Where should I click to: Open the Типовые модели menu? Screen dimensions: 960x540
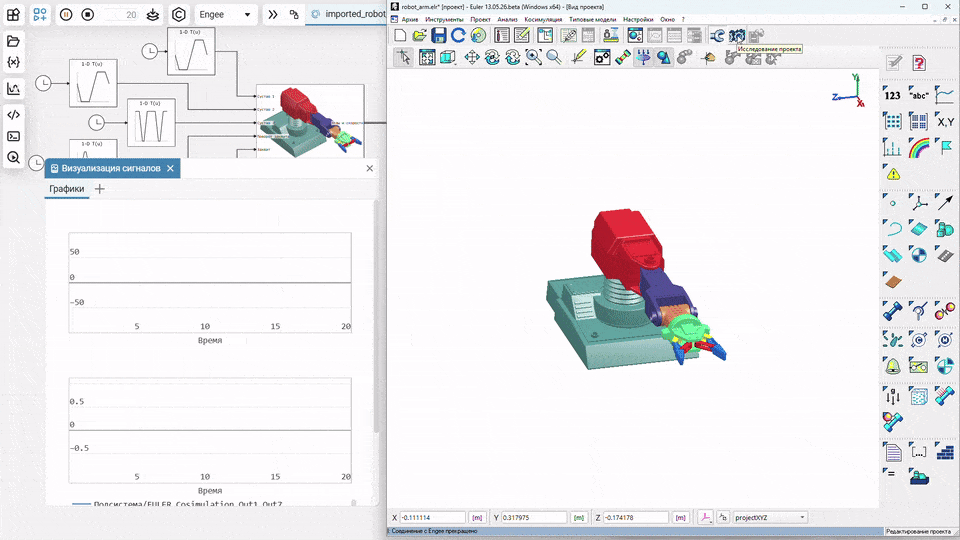pyautogui.click(x=592, y=20)
